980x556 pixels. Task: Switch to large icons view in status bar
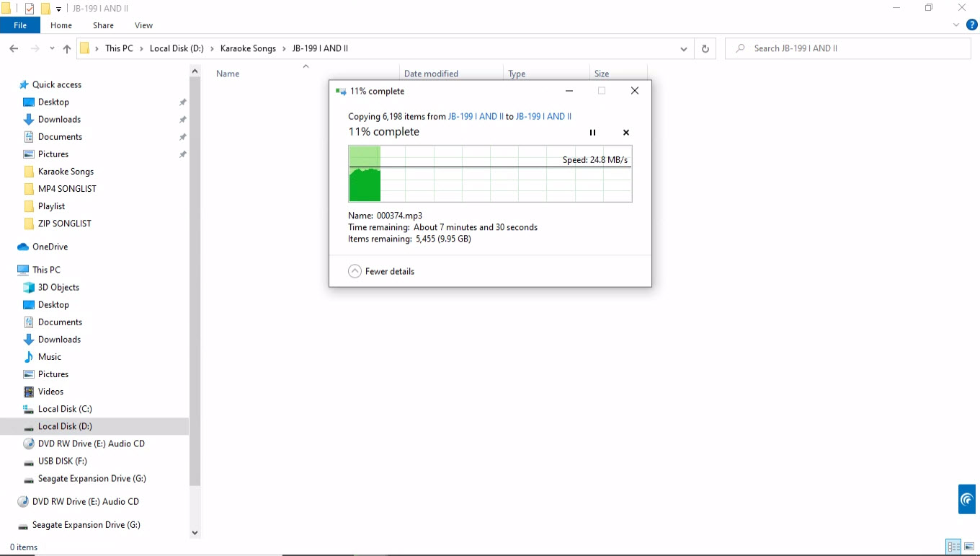pos(969,547)
